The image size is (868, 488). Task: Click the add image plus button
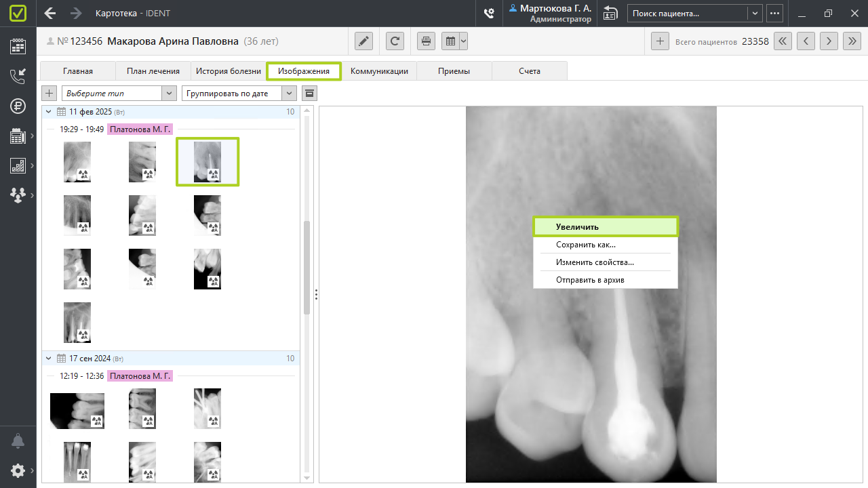coord(50,93)
